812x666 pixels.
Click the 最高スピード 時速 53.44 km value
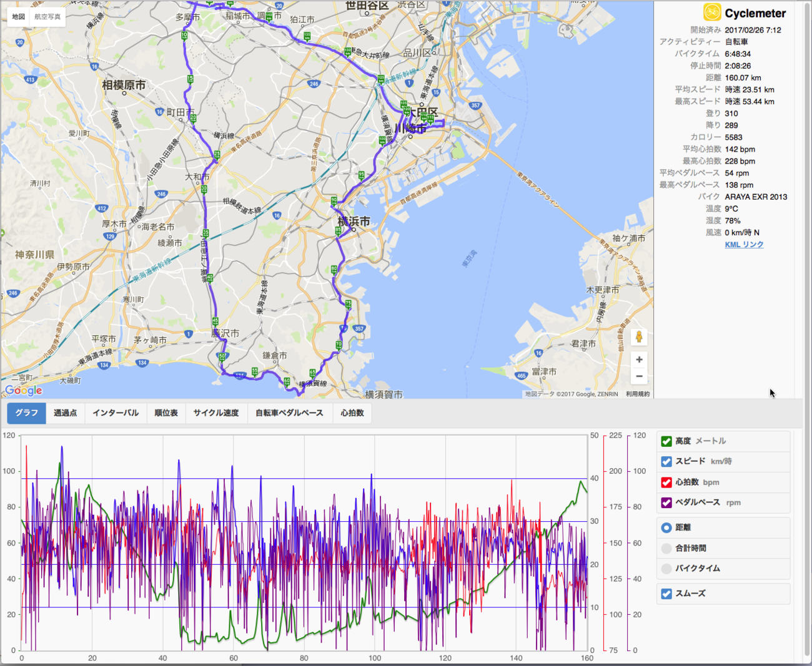[750, 102]
